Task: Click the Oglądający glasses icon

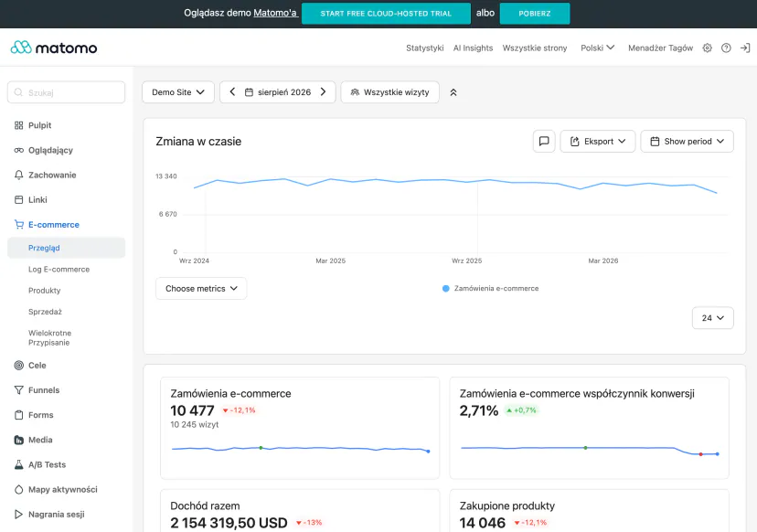Action: pos(19,150)
